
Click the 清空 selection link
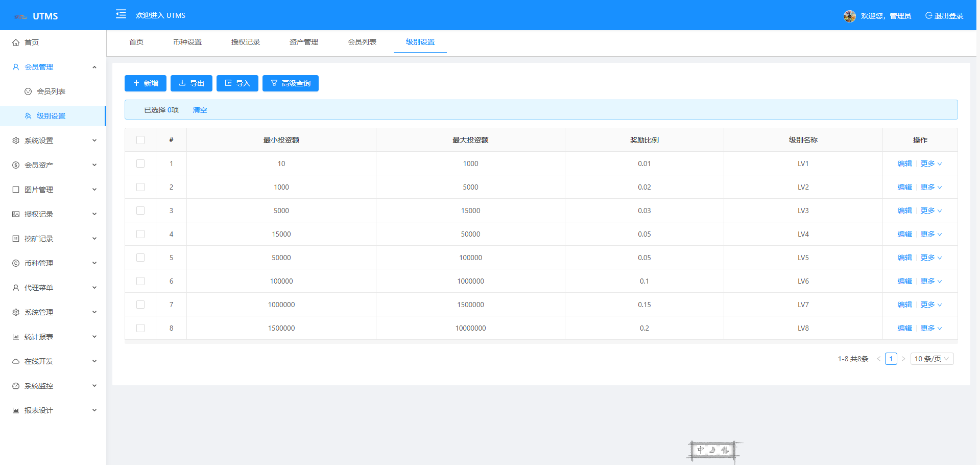(200, 110)
